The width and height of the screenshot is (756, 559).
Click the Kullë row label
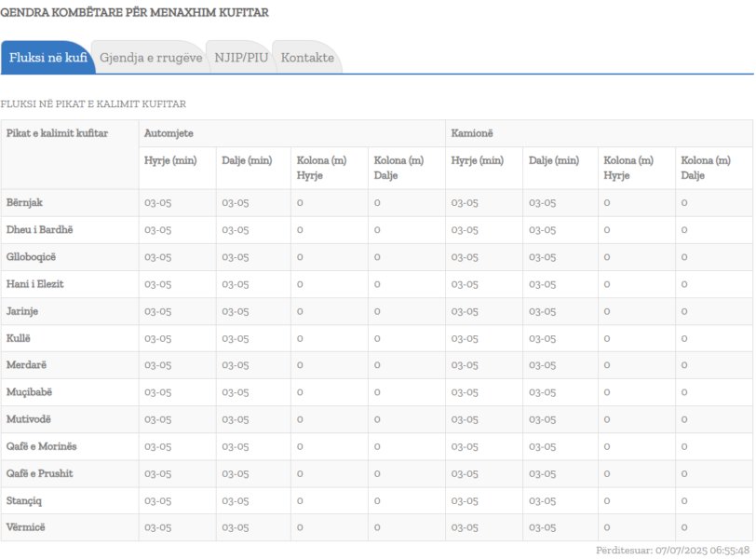tap(19, 337)
